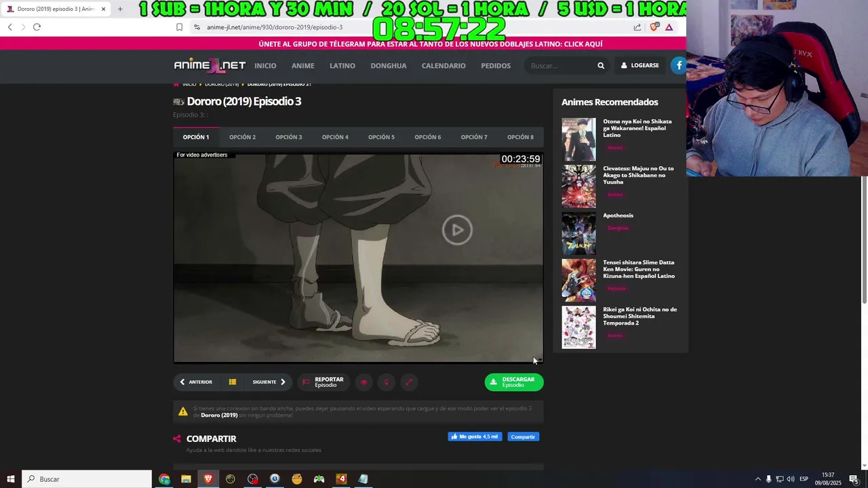868x488 pixels.
Task: Click the AnimeJL.NET logo
Action: 210,66
